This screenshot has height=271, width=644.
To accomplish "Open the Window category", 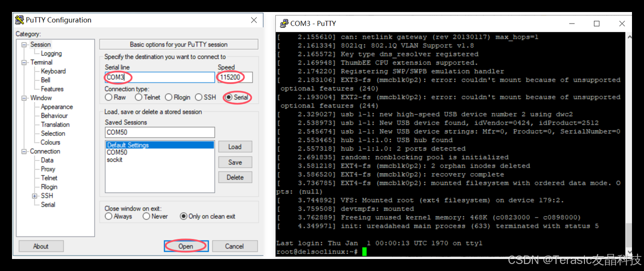I will 41,98.
